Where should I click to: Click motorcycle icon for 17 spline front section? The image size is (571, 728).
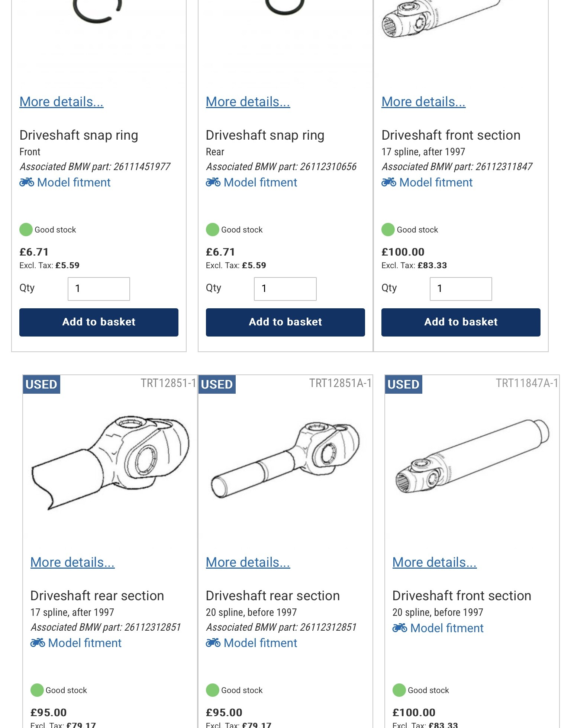tap(389, 182)
